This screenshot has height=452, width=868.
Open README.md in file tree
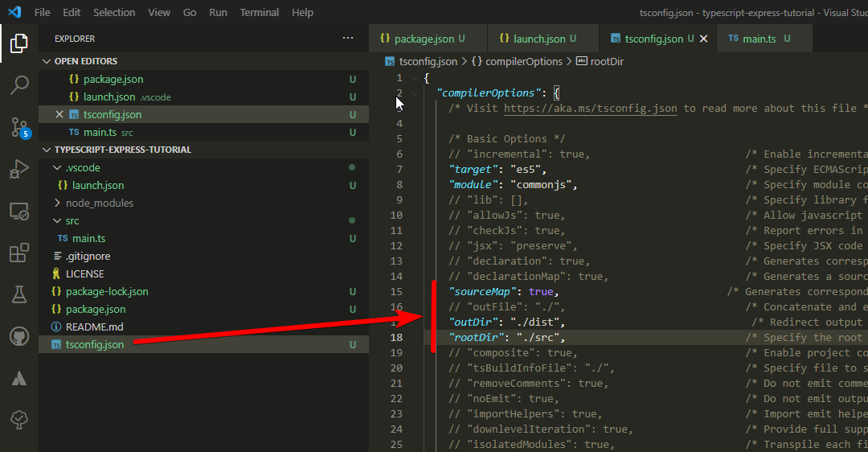[203, 327]
